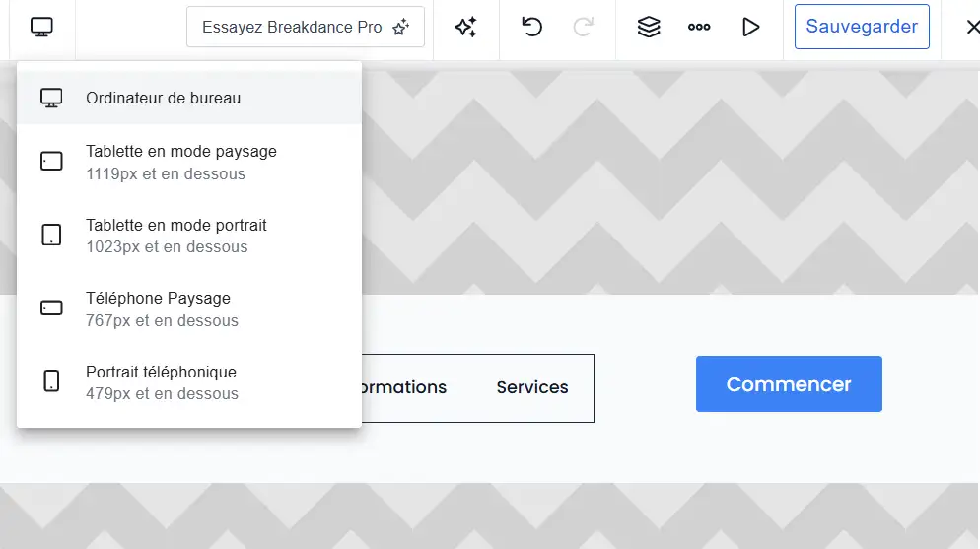The height and width of the screenshot is (549, 980).
Task: Redo the last undone change
Action: (583, 27)
